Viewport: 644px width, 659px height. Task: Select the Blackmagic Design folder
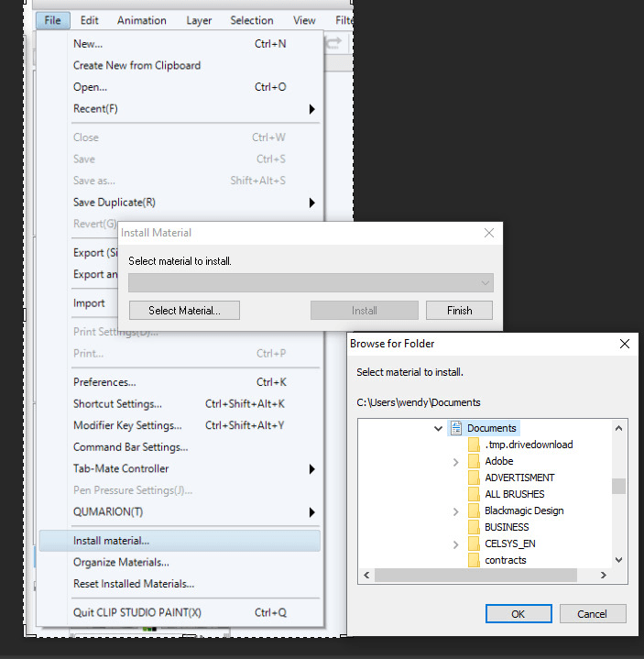pos(524,511)
